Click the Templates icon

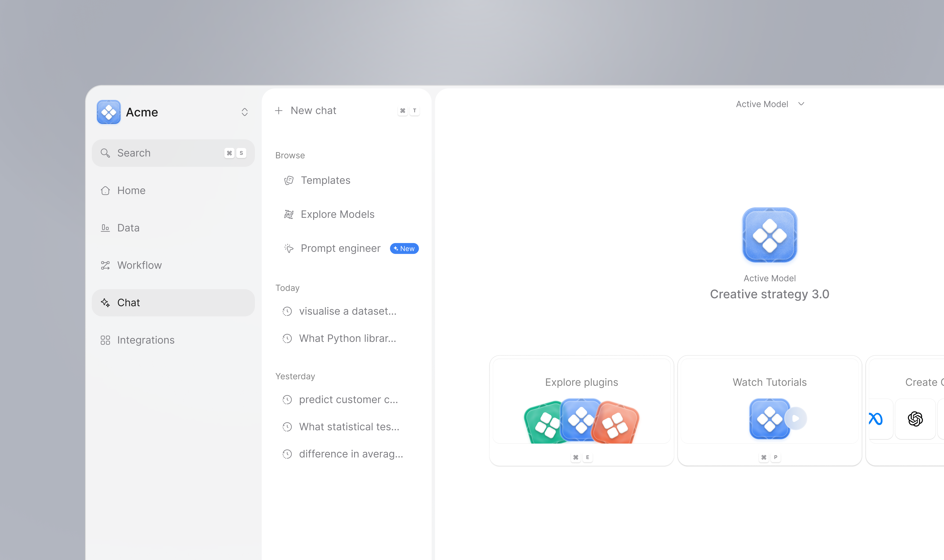tap(289, 180)
